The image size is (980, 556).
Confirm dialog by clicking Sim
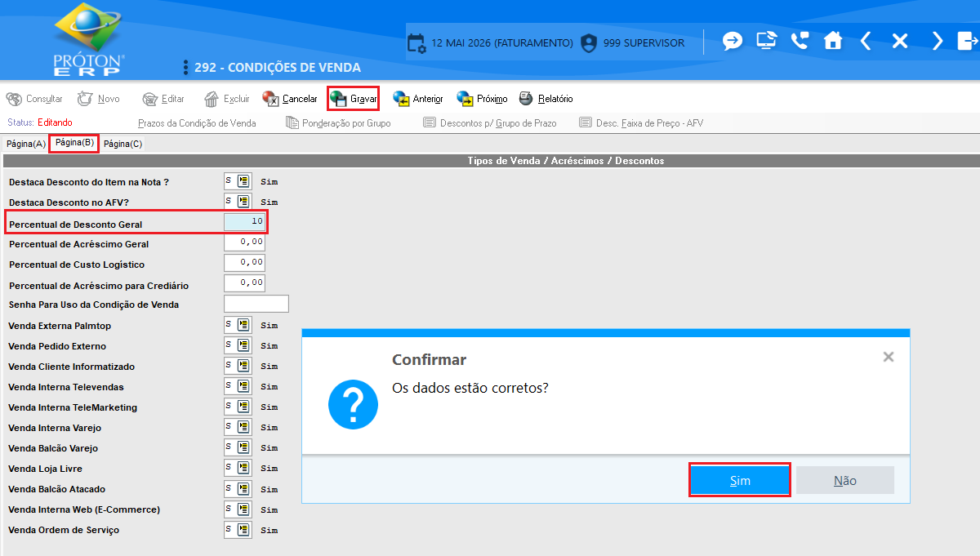point(740,480)
